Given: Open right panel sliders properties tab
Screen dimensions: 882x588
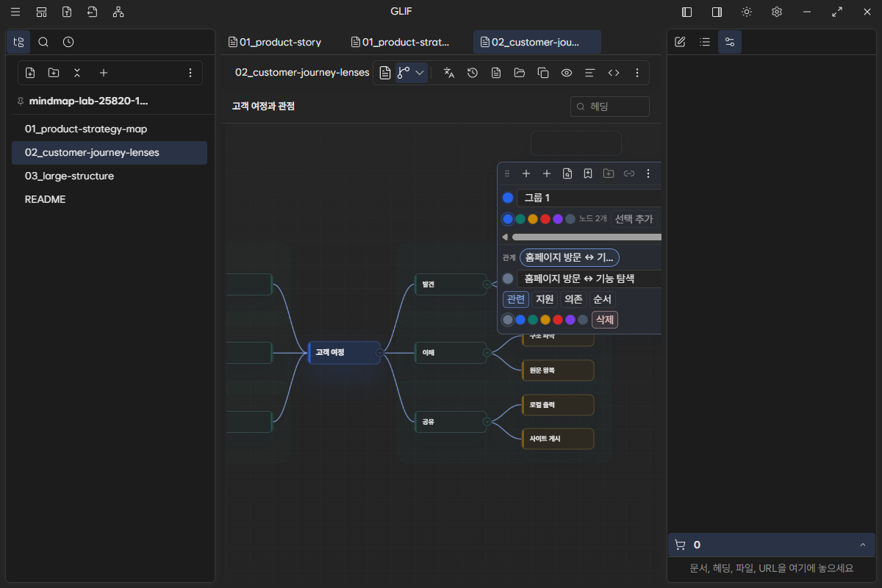Looking at the screenshot, I should tap(730, 42).
